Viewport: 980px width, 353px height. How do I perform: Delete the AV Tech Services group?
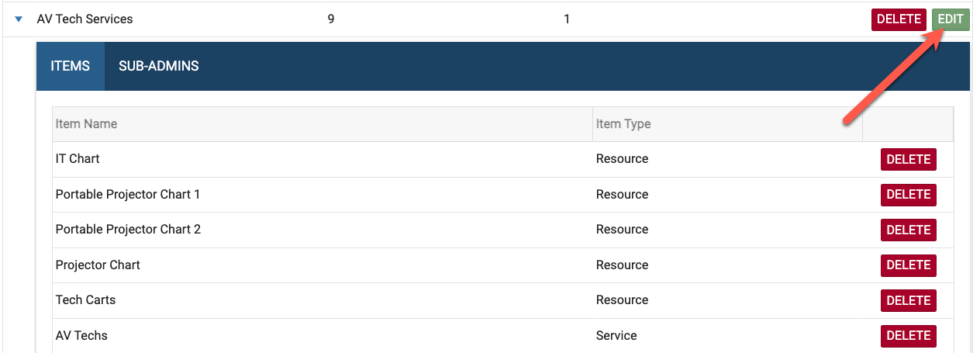coord(899,19)
